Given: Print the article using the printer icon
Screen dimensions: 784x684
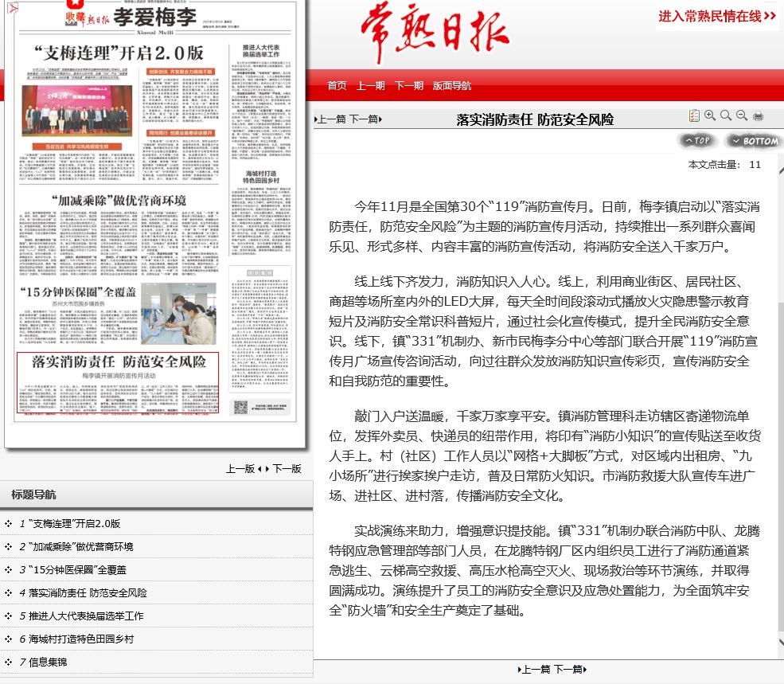Looking at the screenshot, I should point(758,116).
